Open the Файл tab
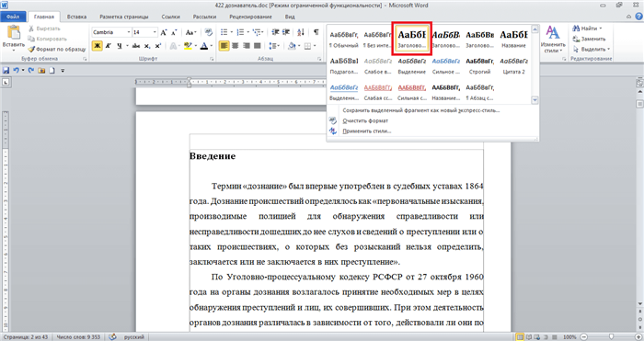 point(13,17)
